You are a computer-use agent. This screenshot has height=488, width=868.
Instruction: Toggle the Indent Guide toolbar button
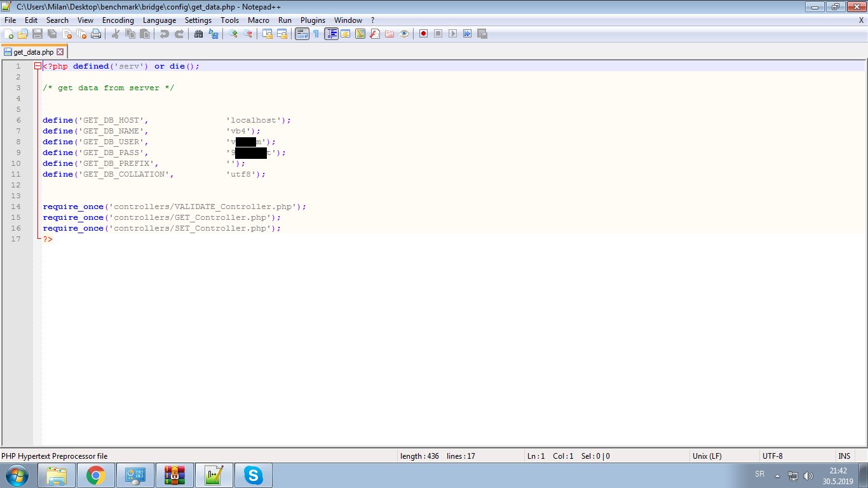point(331,34)
